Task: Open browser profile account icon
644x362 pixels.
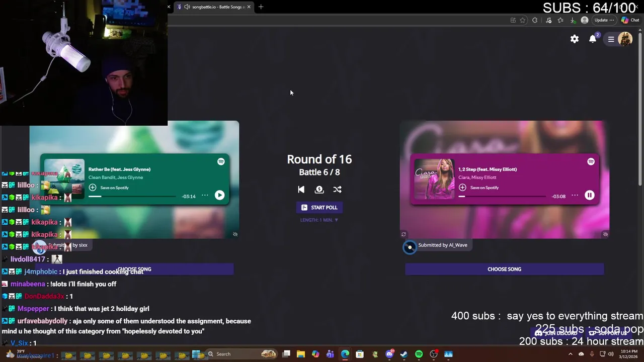Action: pos(584,20)
